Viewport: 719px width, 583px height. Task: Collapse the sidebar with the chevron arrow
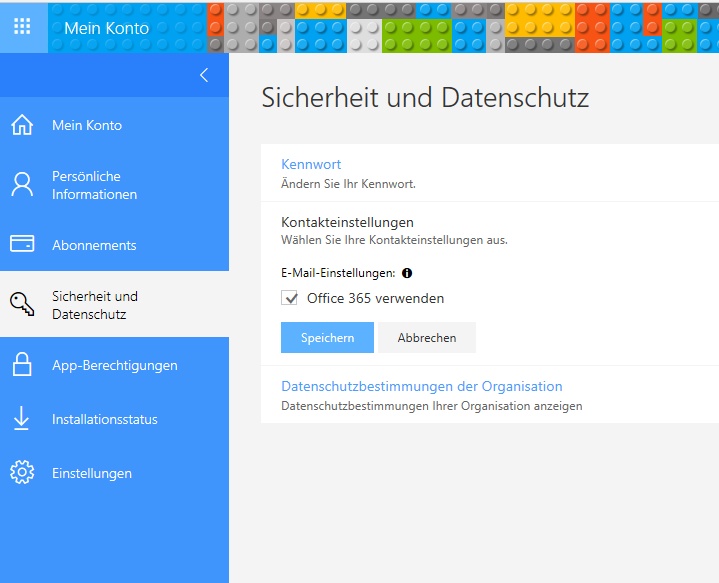coord(205,75)
